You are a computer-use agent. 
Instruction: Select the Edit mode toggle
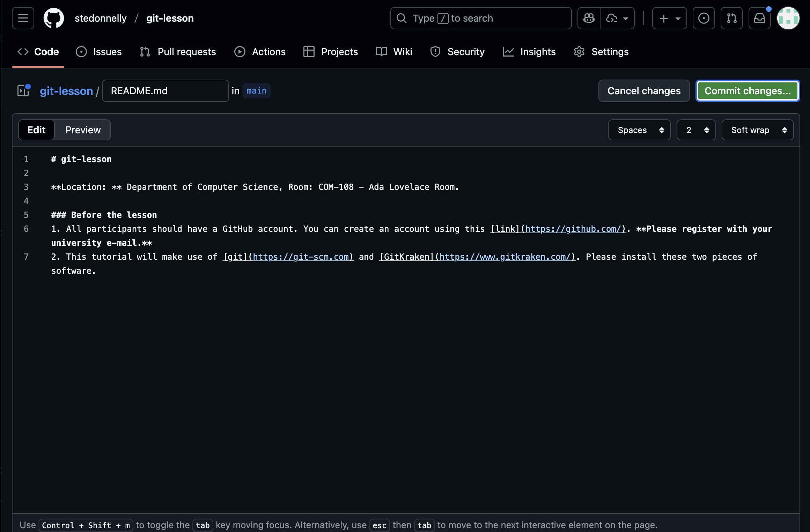(x=36, y=130)
